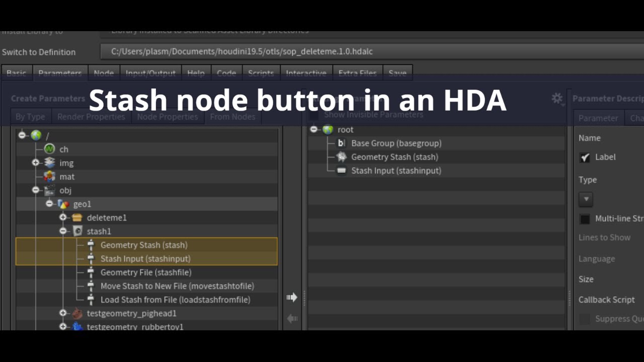Select the Node Properties sub-tab
Image resolution: width=644 pixels, height=362 pixels.
(168, 117)
